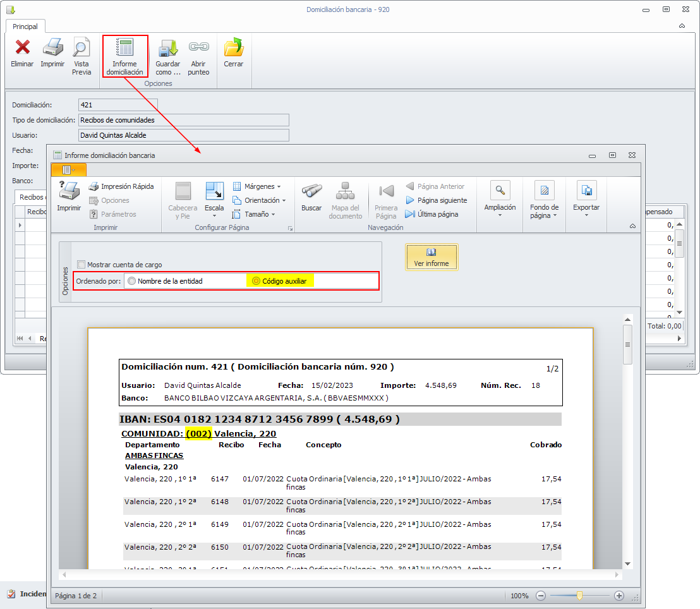Click Impresión Rápida in report ribbon

tap(121, 186)
